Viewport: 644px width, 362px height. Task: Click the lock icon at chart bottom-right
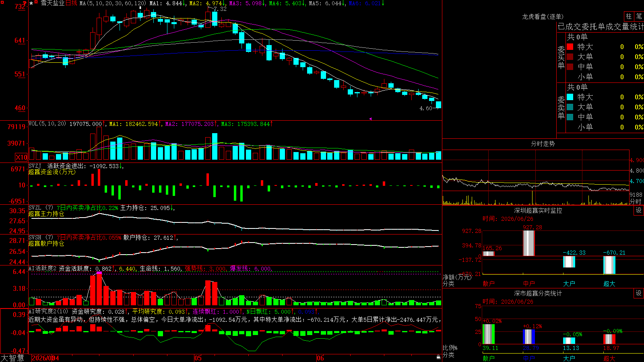(438, 357)
